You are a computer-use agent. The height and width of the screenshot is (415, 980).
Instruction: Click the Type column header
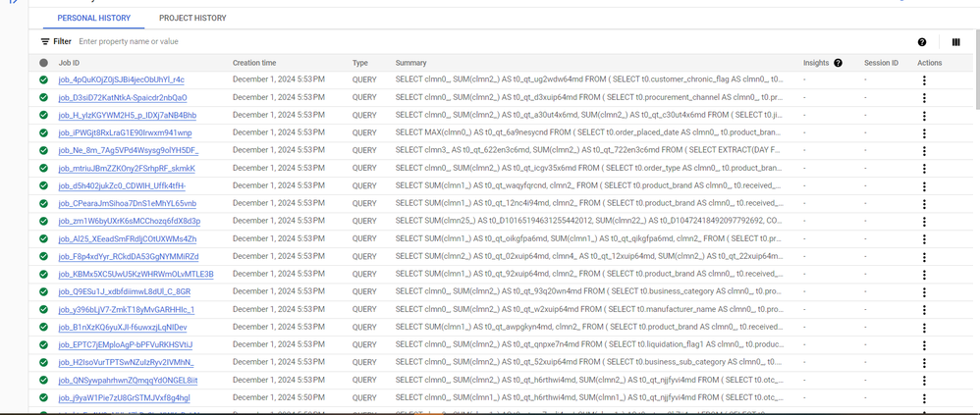(x=360, y=63)
